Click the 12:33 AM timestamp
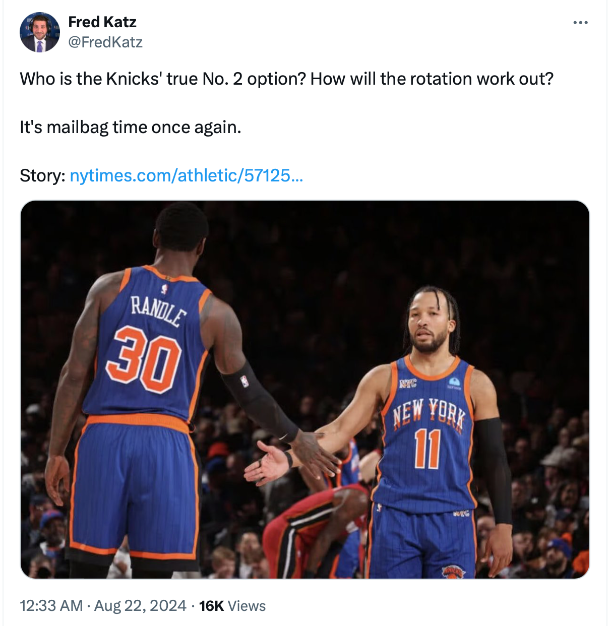The width and height of the screenshot is (611, 626). click(x=51, y=606)
